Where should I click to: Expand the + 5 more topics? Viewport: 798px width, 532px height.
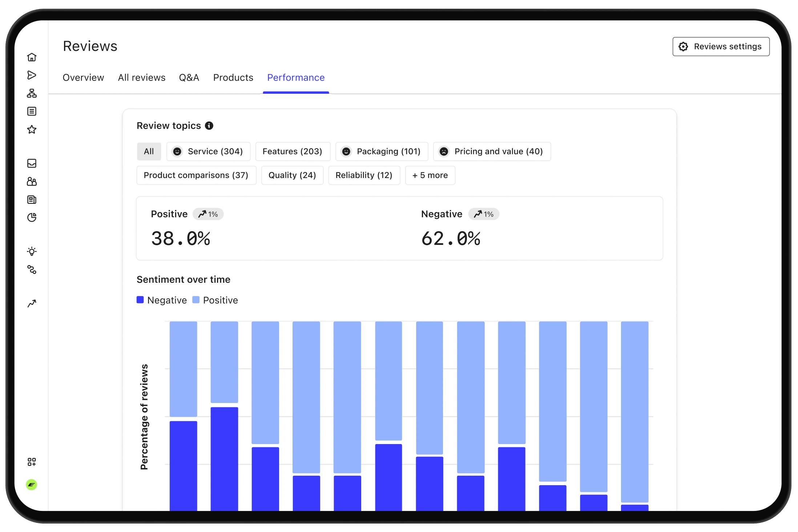(430, 176)
